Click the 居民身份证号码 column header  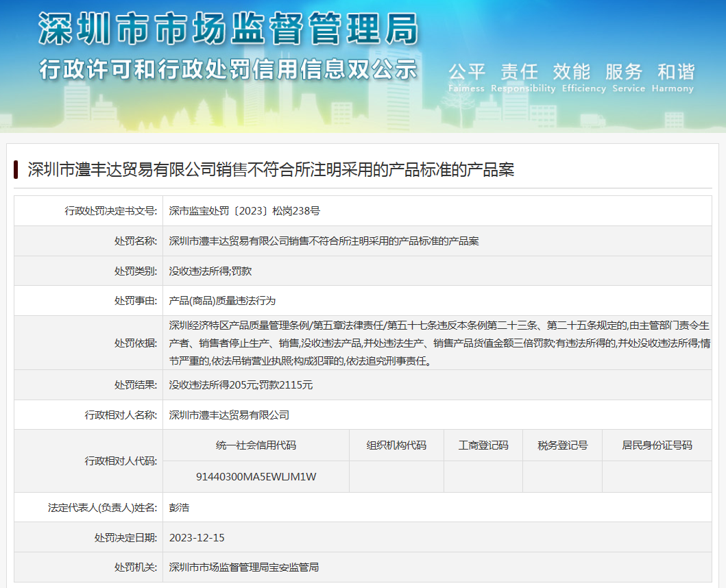tap(656, 445)
